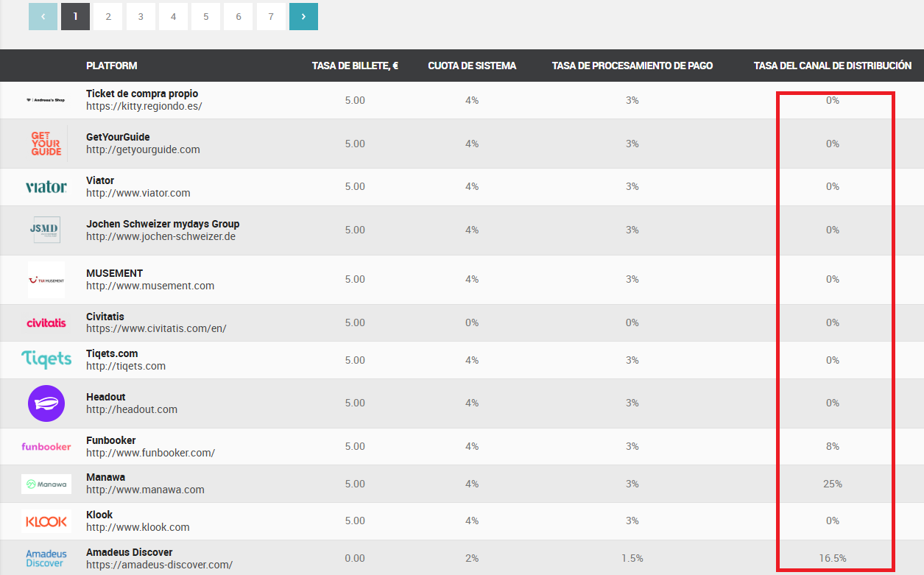Image resolution: width=924 pixels, height=575 pixels.
Task: Open pagination page 5
Action: coord(206,16)
